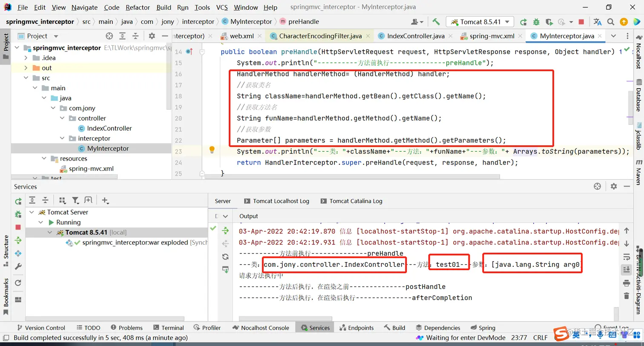This screenshot has width=644, height=346.
Task: Open the Dependencies tool window
Action: (438, 328)
